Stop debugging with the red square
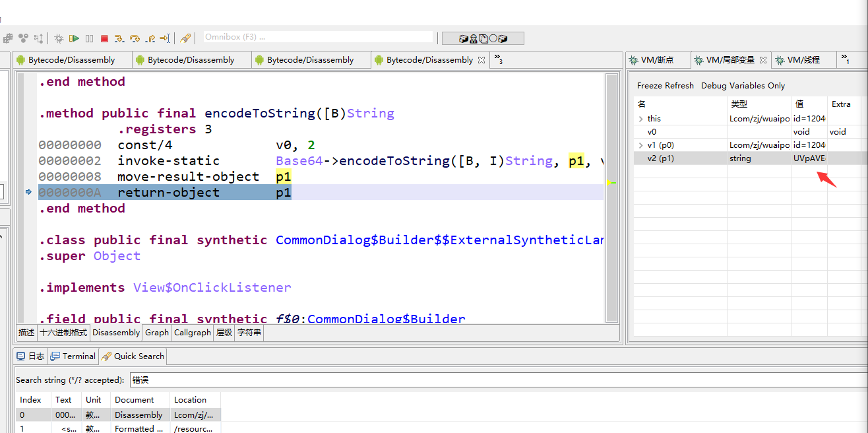 pos(104,38)
